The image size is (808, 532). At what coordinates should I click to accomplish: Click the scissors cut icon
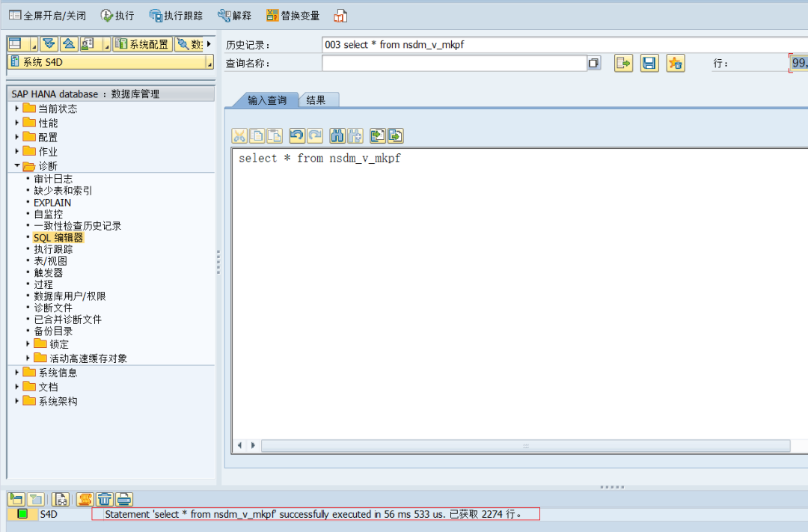click(x=239, y=135)
